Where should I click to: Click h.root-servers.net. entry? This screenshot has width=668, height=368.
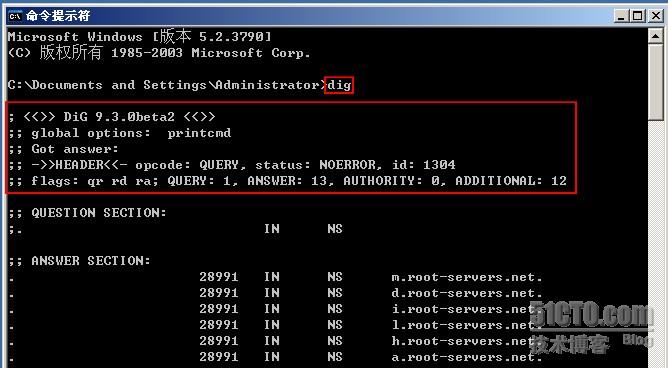(x=467, y=341)
